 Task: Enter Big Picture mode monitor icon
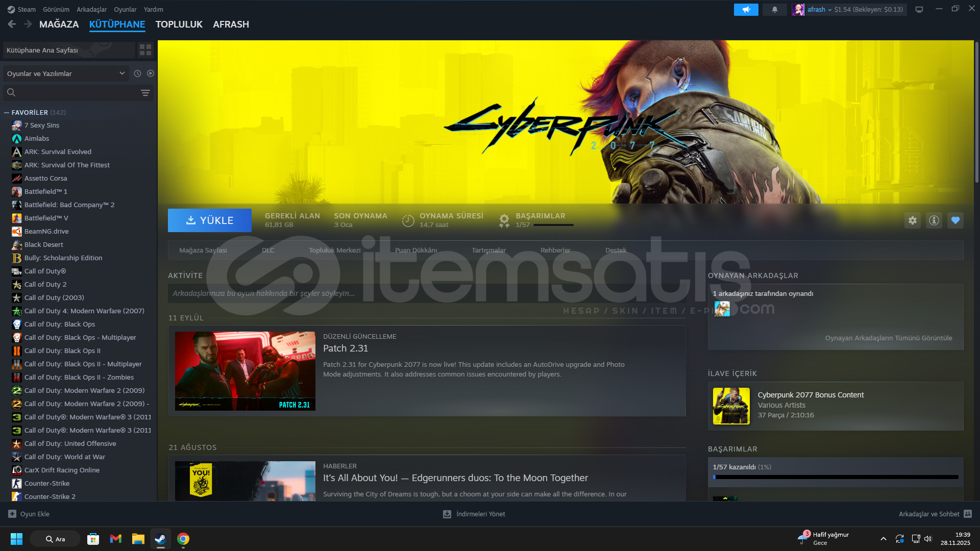pos(919,10)
